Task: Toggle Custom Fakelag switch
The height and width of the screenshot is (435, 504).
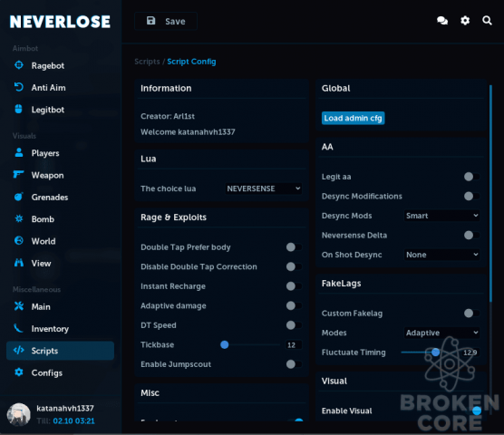Action: click(471, 313)
